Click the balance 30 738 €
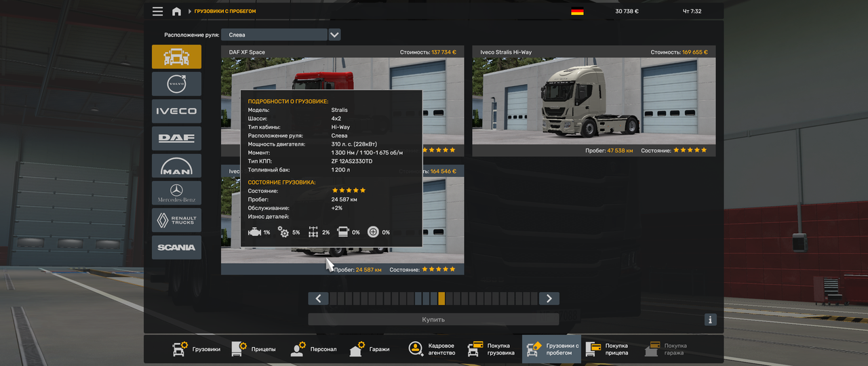This screenshot has width=868, height=366. point(627,12)
